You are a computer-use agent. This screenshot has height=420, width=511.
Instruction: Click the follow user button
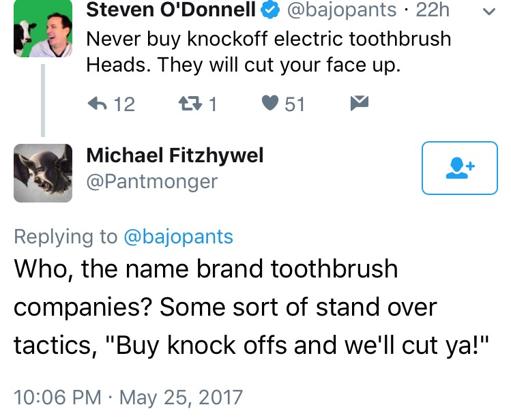pos(460,168)
